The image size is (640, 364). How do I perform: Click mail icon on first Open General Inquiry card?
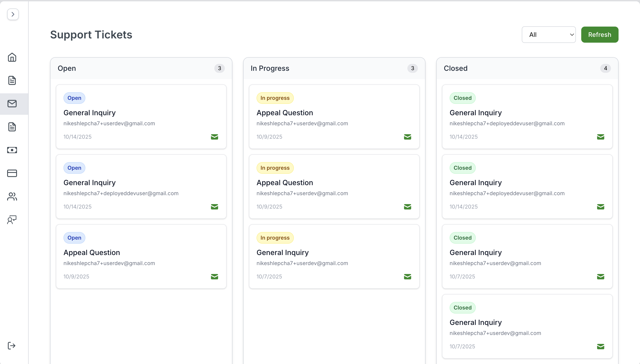point(214,137)
